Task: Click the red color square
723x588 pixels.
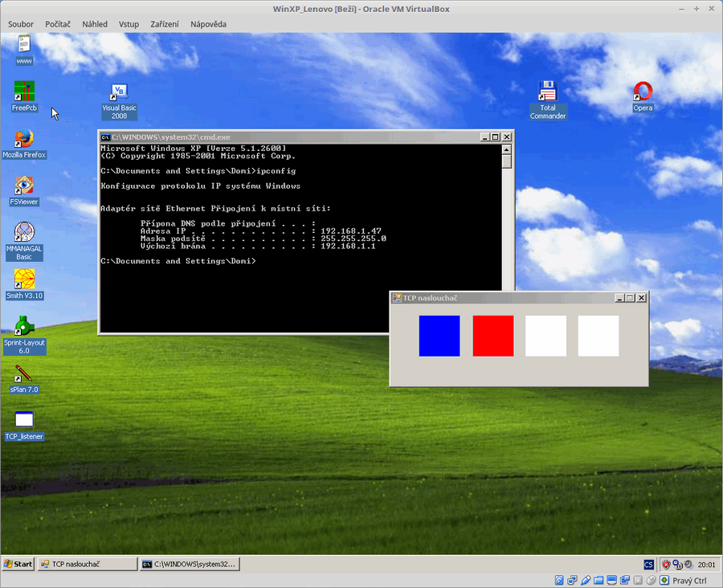Action: click(x=492, y=336)
